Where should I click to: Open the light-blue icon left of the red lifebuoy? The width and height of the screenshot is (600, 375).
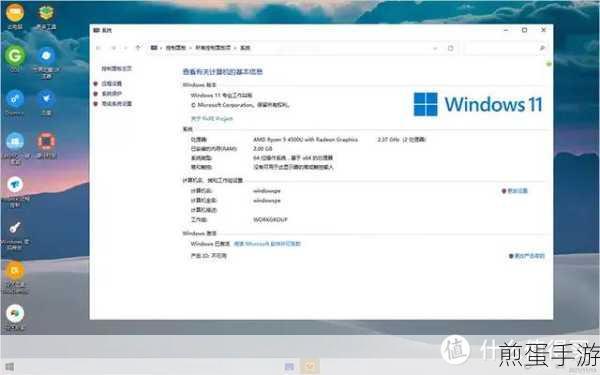tap(15, 142)
